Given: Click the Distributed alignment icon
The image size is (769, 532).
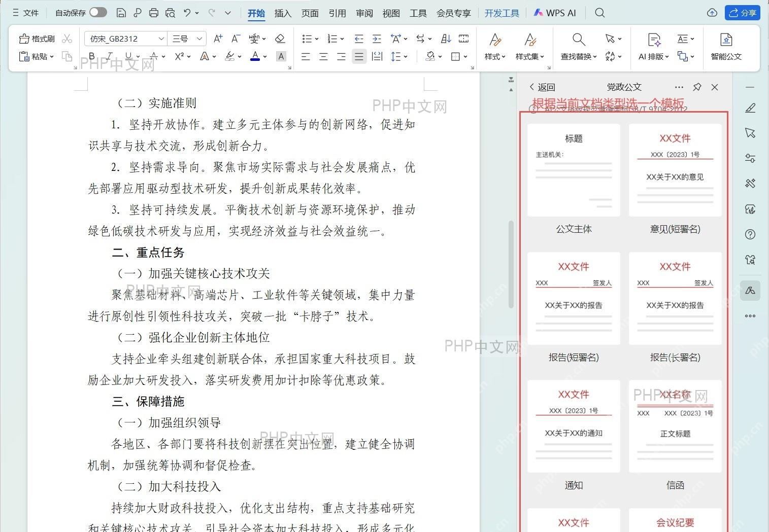Looking at the screenshot, I should point(377,56).
